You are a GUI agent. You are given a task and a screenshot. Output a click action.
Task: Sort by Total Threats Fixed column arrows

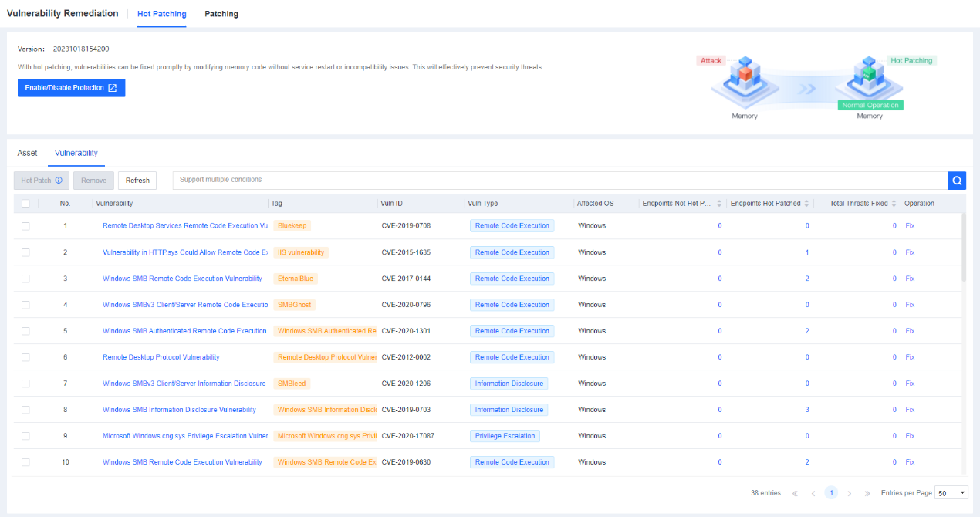tap(894, 204)
